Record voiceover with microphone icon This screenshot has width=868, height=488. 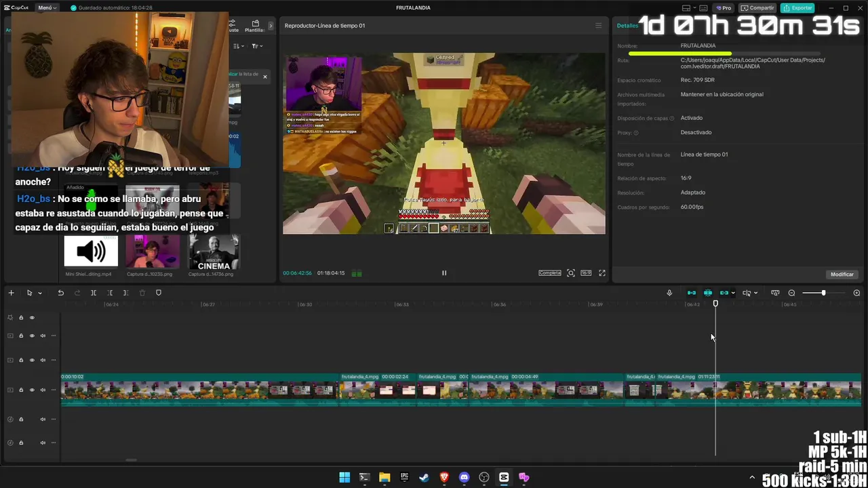coord(669,293)
